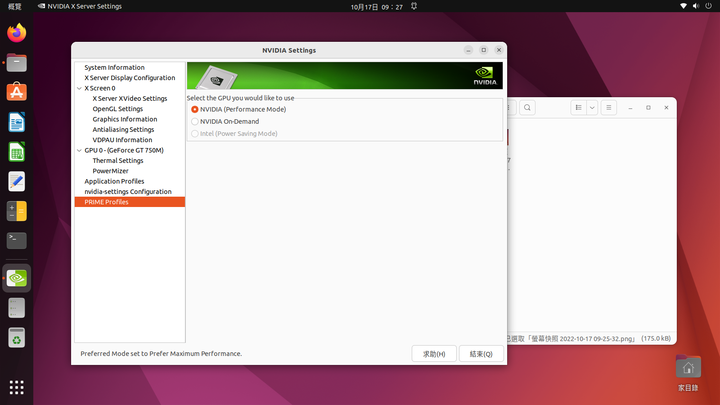
Task: Collapse the X Screen 0 tree node
Action: click(79, 88)
